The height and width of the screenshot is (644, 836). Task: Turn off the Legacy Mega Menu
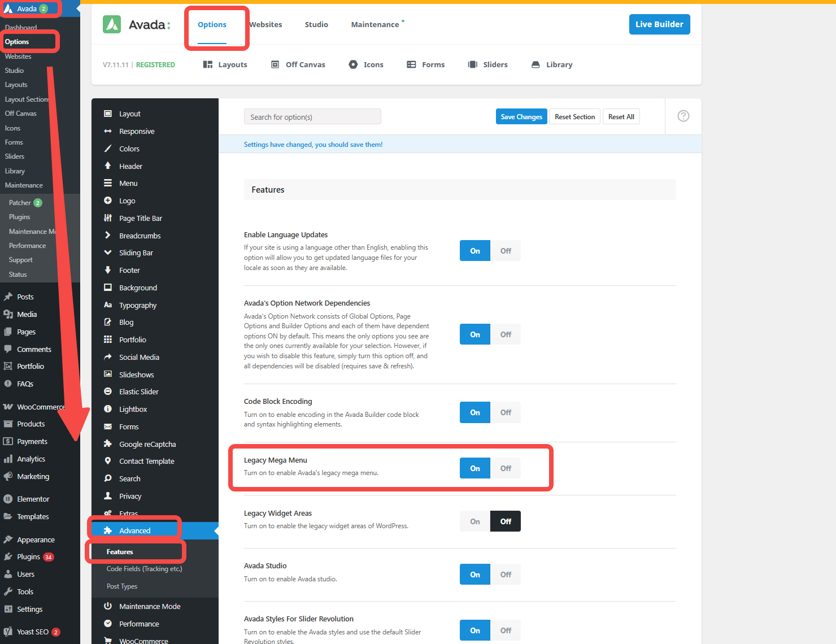505,468
